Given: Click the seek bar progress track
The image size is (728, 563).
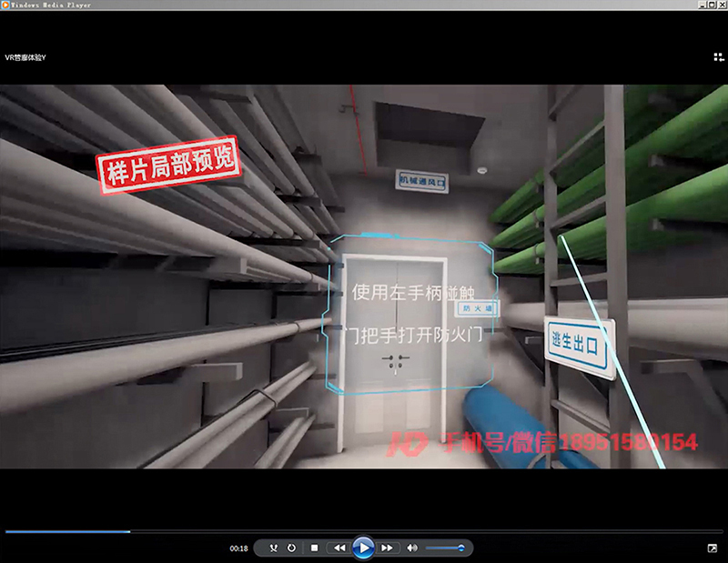Looking at the screenshot, I should click(364, 531).
